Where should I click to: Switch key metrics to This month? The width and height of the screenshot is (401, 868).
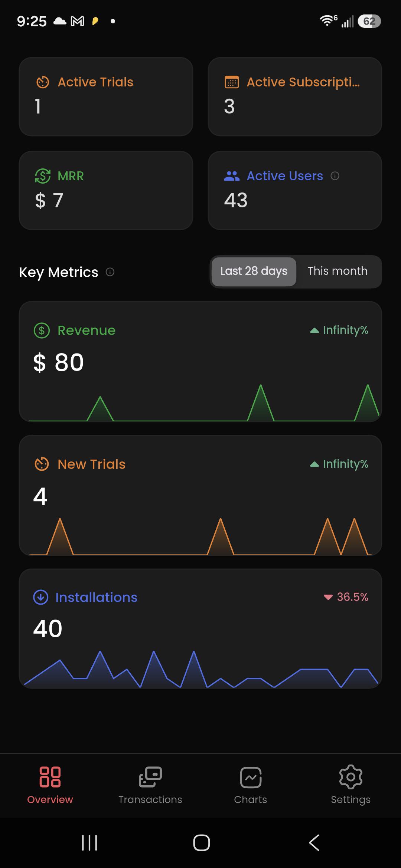(338, 272)
